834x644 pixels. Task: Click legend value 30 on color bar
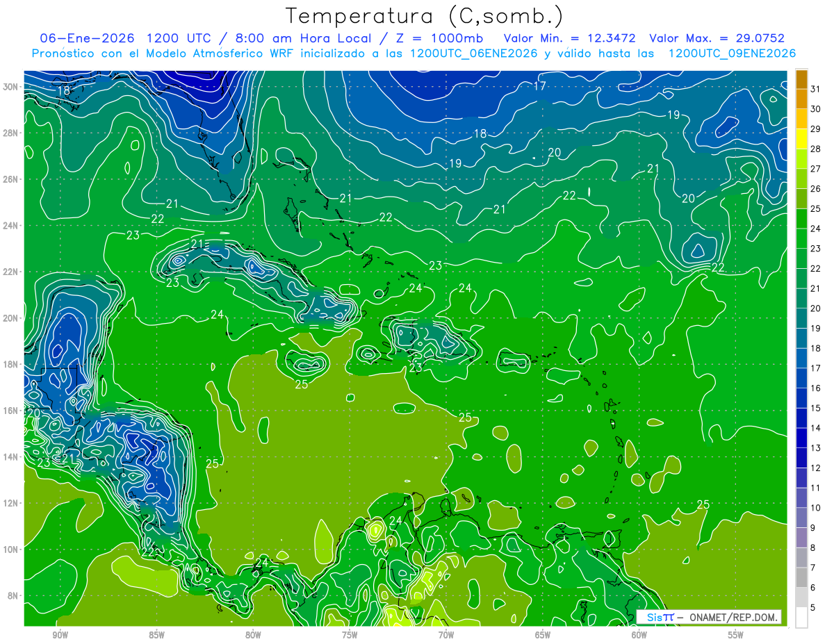[x=816, y=108]
